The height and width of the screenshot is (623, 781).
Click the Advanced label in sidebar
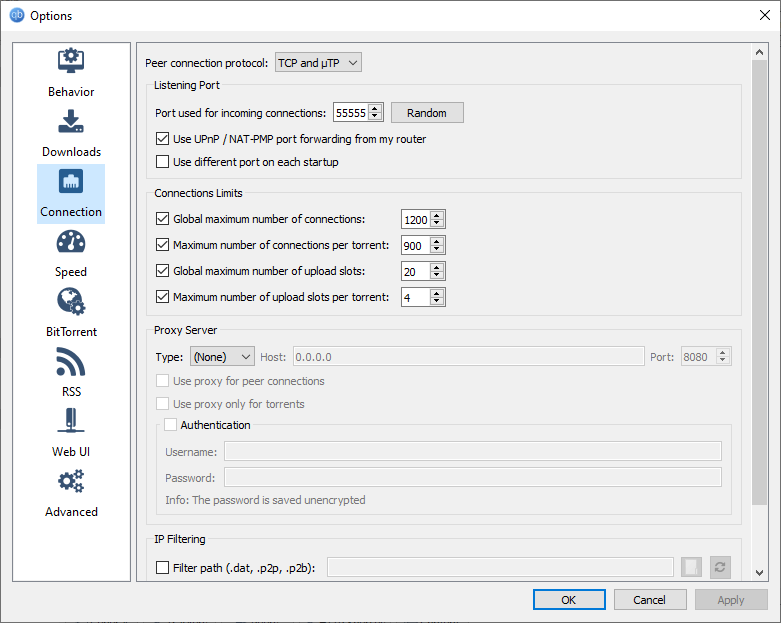click(x=71, y=512)
